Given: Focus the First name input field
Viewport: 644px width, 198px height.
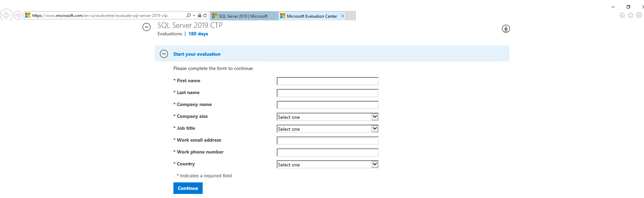Looking at the screenshot, I should [x=328, y=81].
